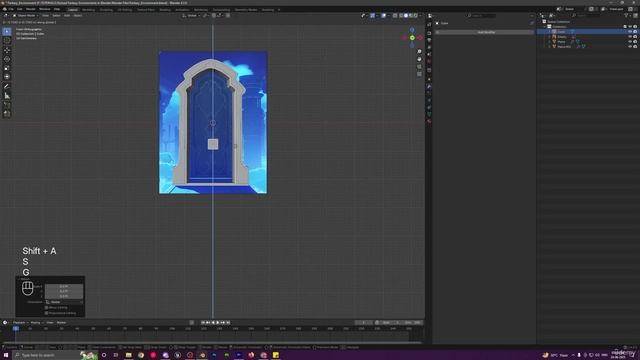The height and width of the screenshot is (360, 640).
Task: Open the Render menu
Action: [31, 9]
